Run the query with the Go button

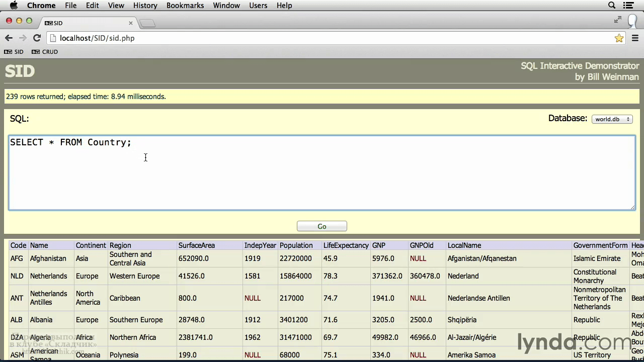click(x=322, y=226)
